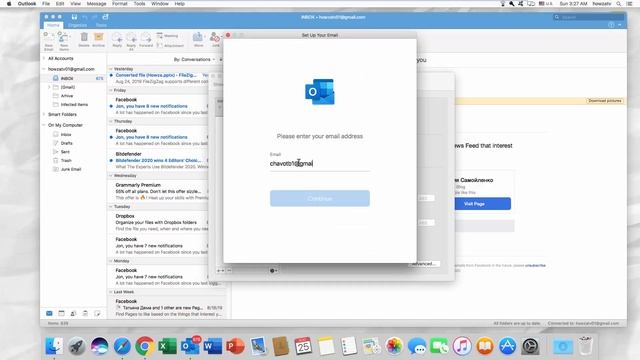640x360 pixels.
Task: Switch to the Tools ribbon tab
Action: 101,25
